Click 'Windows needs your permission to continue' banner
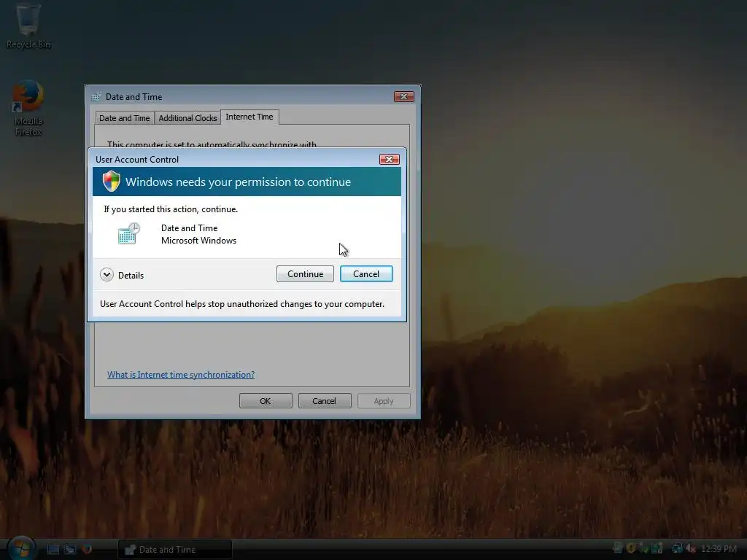 pos(247,182)
